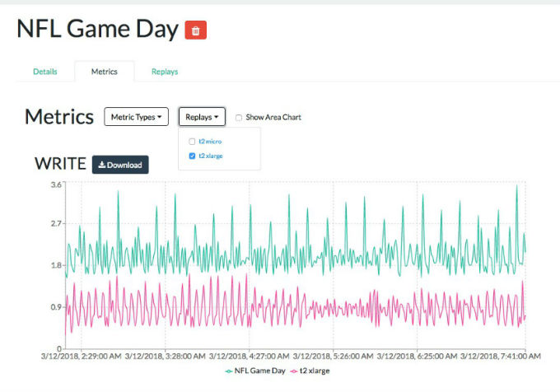Click the t2 micro link label
Screen dimensions: 560x392
210,142
